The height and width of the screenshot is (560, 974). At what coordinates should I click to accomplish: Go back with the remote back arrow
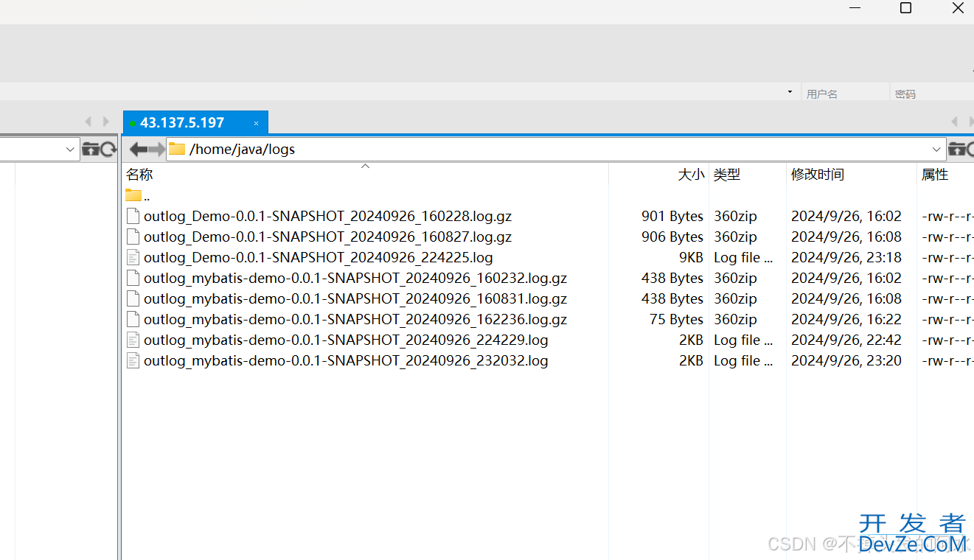click(x=138, y=149)
